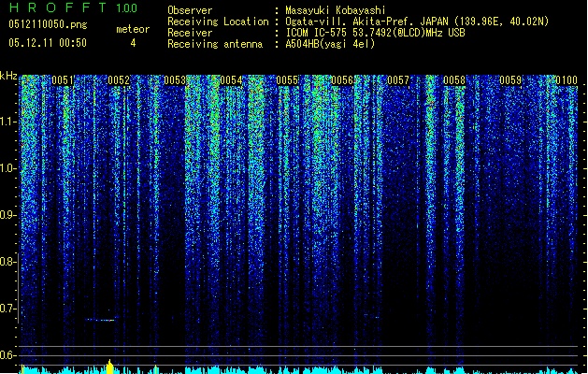The image size is (588, 374).
Task: Click the meteor count value 4
Action: (x=133, y=43)
